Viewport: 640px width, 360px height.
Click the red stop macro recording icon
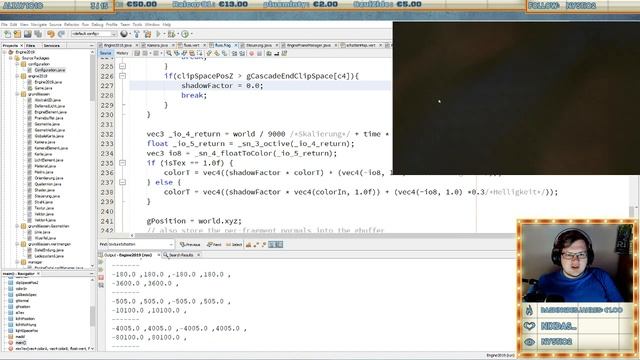pos(251,53)
